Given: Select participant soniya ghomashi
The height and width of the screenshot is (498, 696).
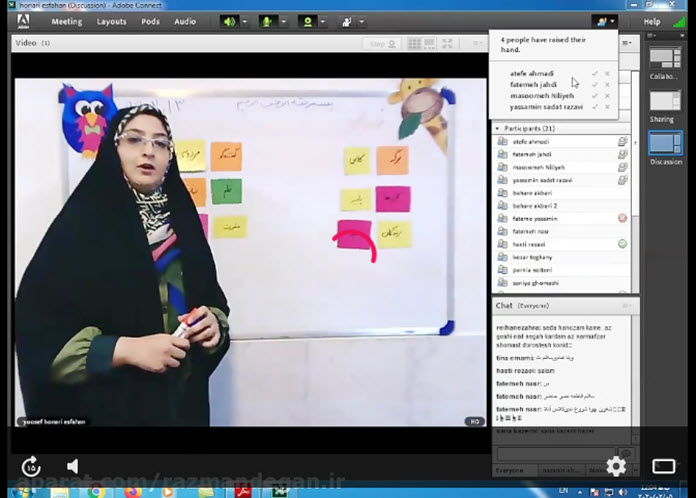Looking at the screenshot, I should click(561, 283).
